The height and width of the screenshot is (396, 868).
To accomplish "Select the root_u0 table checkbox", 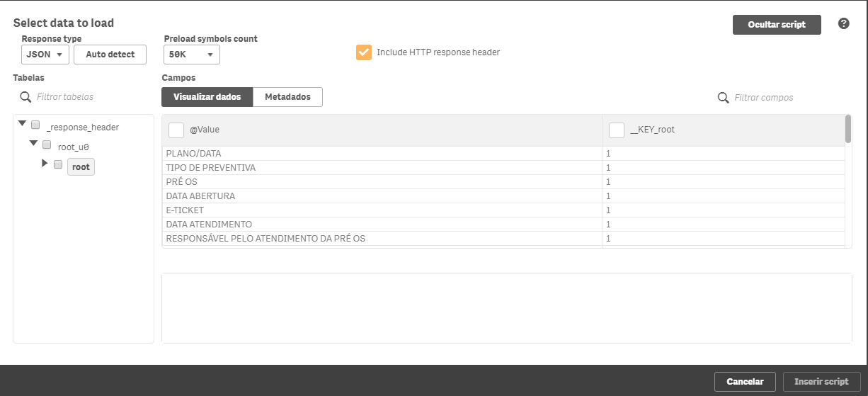I will click(x=47, y=145).
